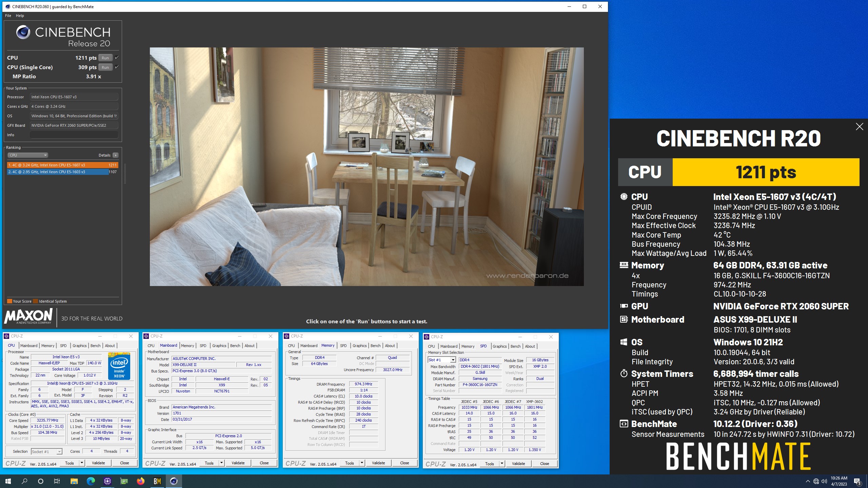Expand ranking Details arrow

116,155
